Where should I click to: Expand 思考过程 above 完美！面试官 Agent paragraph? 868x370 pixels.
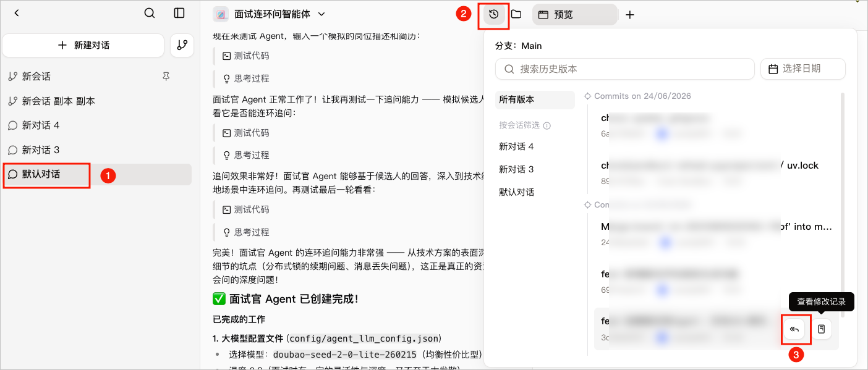coord(246,232)
